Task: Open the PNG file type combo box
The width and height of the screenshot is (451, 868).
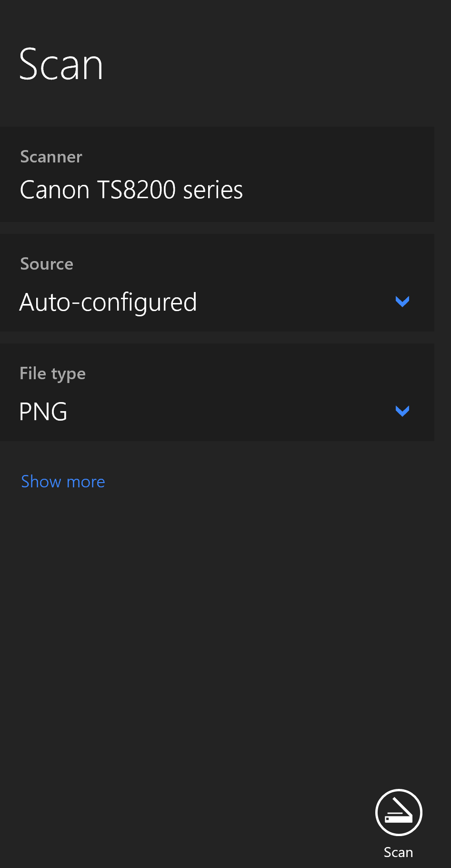Action: point(217,412)
